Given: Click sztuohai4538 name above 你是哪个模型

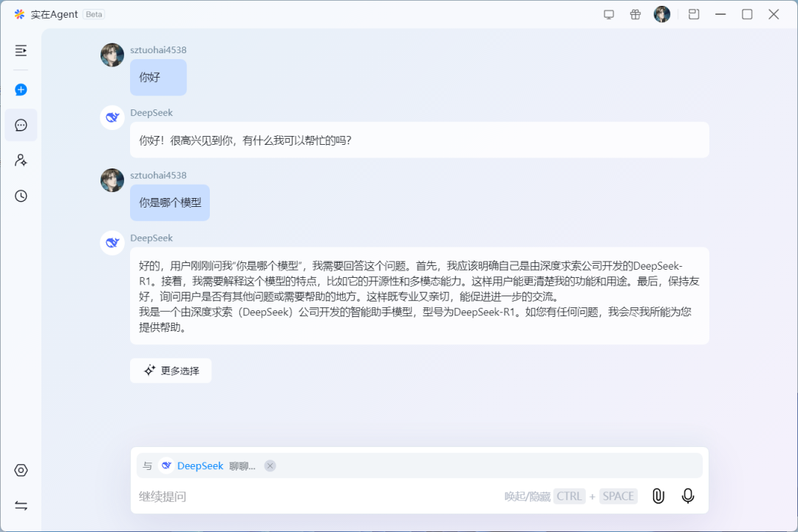Looking at the screenshot, I should (x=158, y=175).
